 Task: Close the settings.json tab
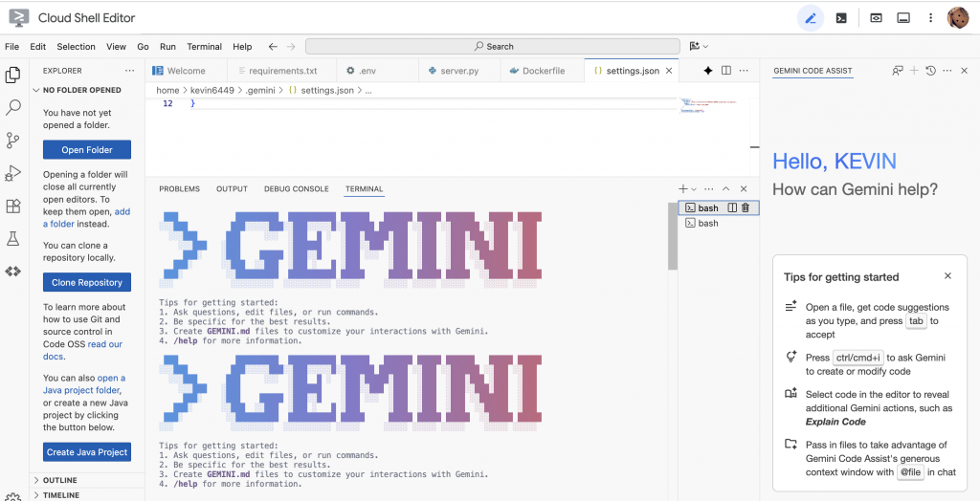[x=669, y=71]
